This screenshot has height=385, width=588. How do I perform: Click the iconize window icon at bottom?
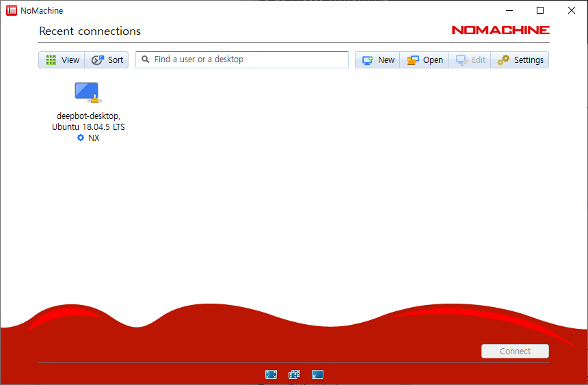click(317, 374)
